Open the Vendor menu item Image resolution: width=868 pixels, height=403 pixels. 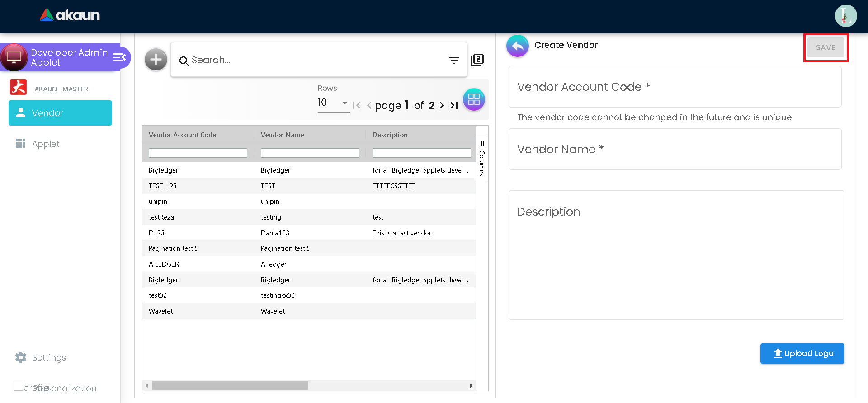coord(60,113)
